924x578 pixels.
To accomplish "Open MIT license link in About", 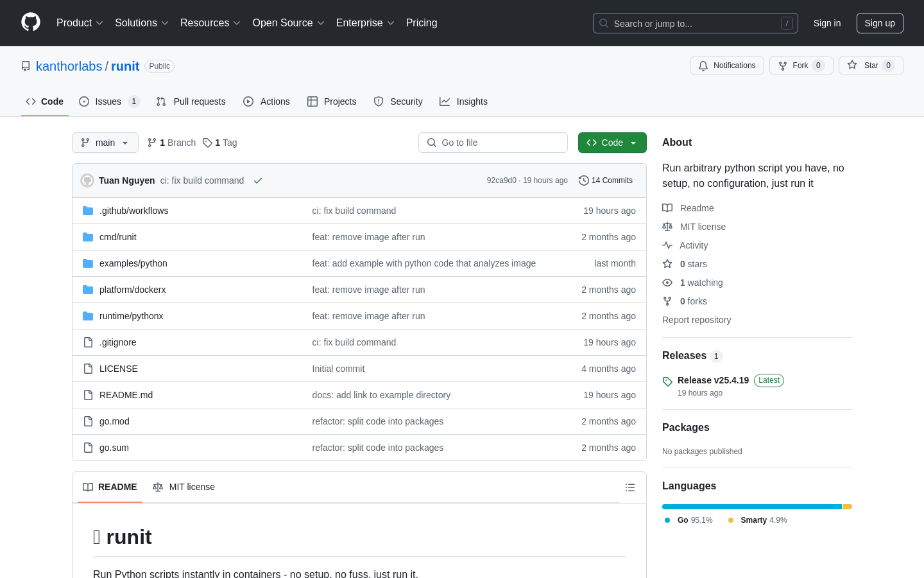I will [694, 227].
